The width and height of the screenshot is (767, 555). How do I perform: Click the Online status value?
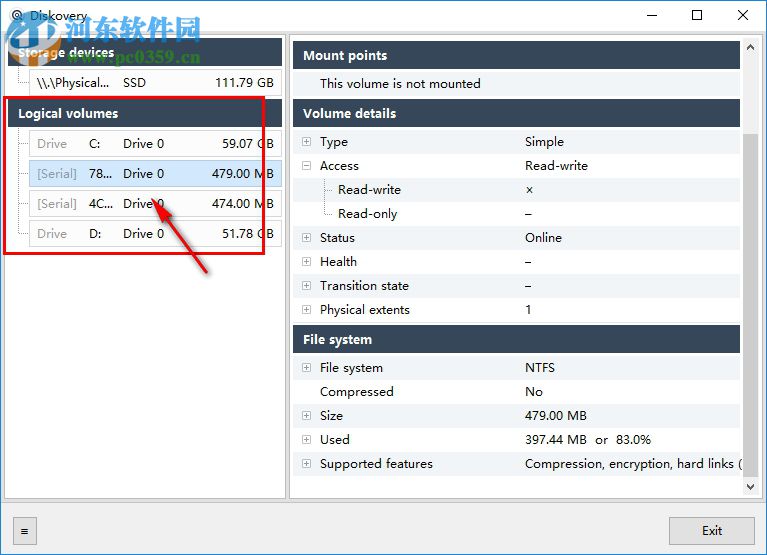coord(543,238)
